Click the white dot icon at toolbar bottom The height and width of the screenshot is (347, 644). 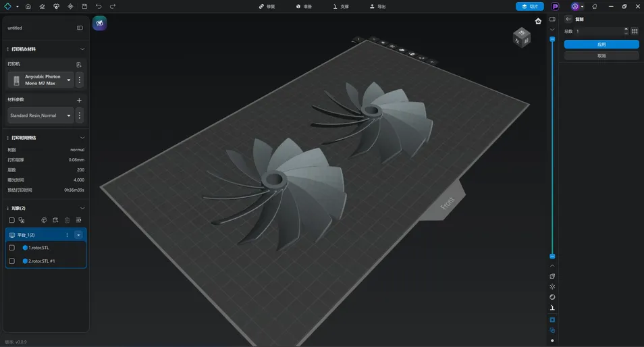pyautogui.click(x=552, y=340)
